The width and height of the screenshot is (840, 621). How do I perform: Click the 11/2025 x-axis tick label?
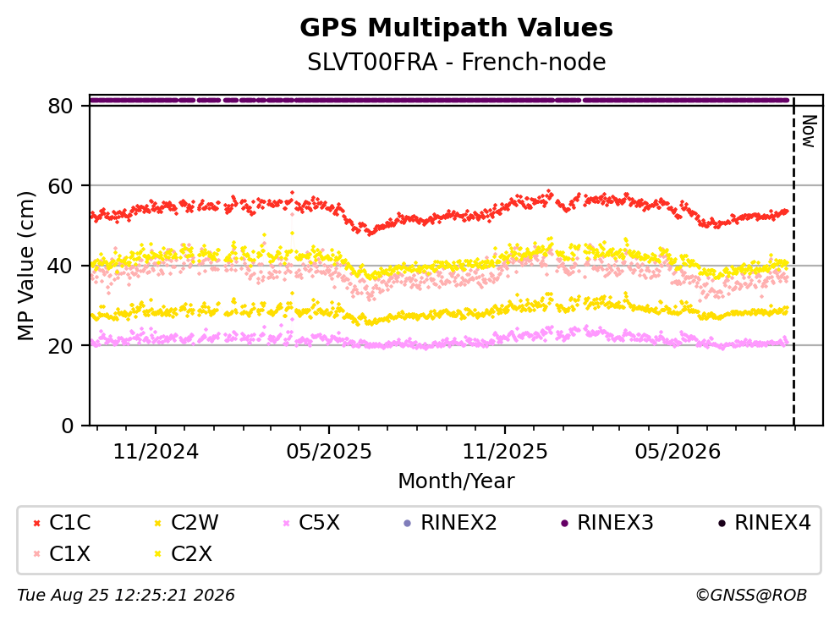pos(505,452)
